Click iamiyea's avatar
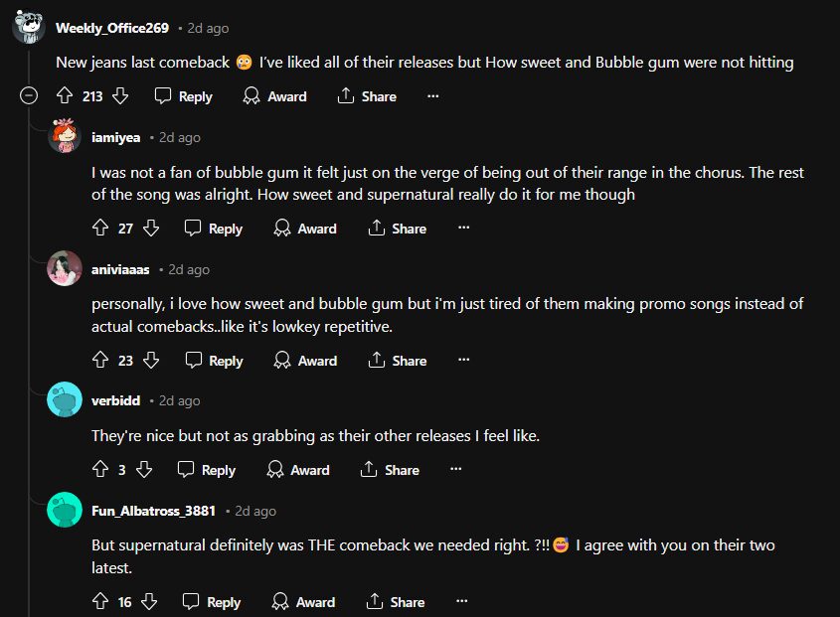 tap(64, 136)
